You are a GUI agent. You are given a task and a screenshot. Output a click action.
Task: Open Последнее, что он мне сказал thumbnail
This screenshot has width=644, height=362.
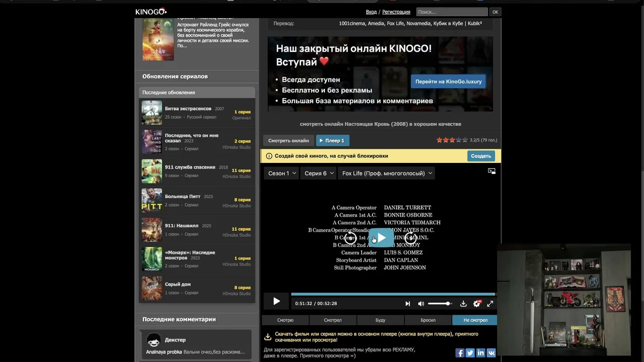pyautogui.click(x=151, y=142)
